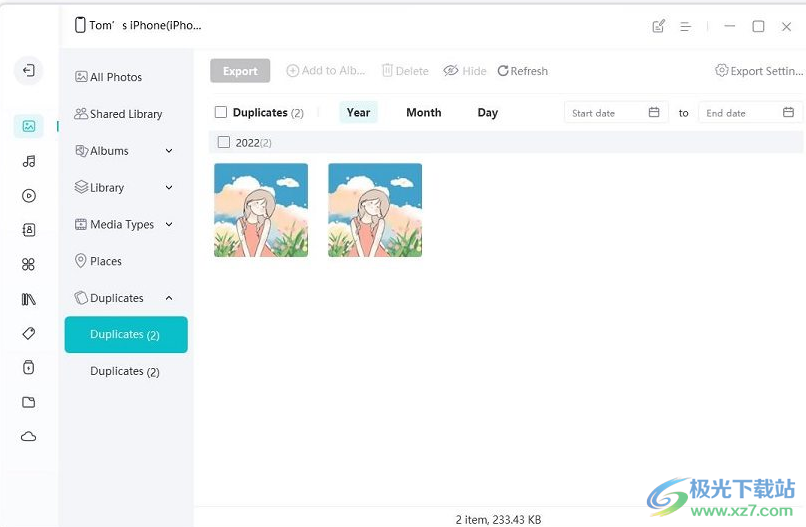Click the Duplicates parent label in sidebar
Viewport: 806px width, 527px height.
[117, 298]
